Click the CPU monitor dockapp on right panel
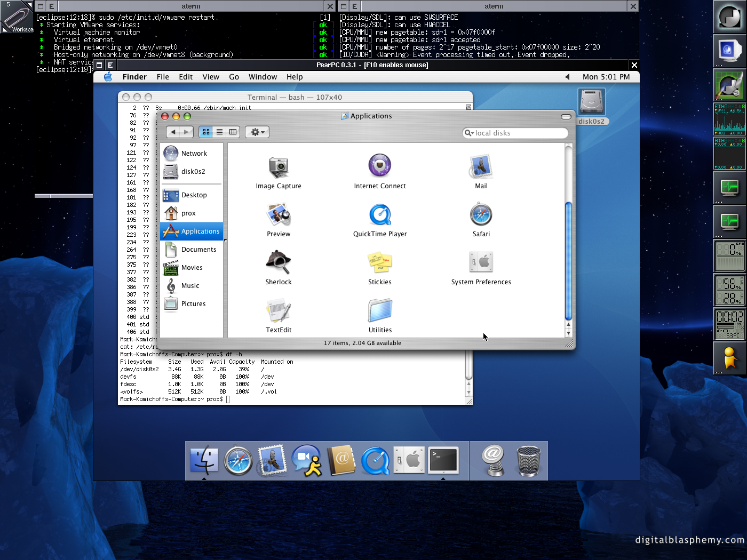The width and height of the screenshot is (747, 560). (729, 256)
